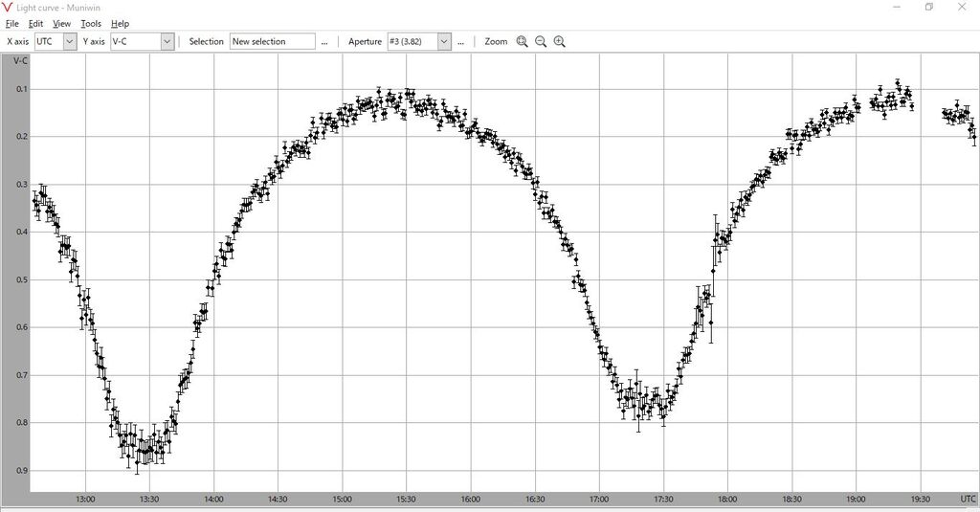Viewport: 980px width, 512px height.
Task: Click the 17:30 time axis label
Action: pyautogui.click(x=663, y=499)
